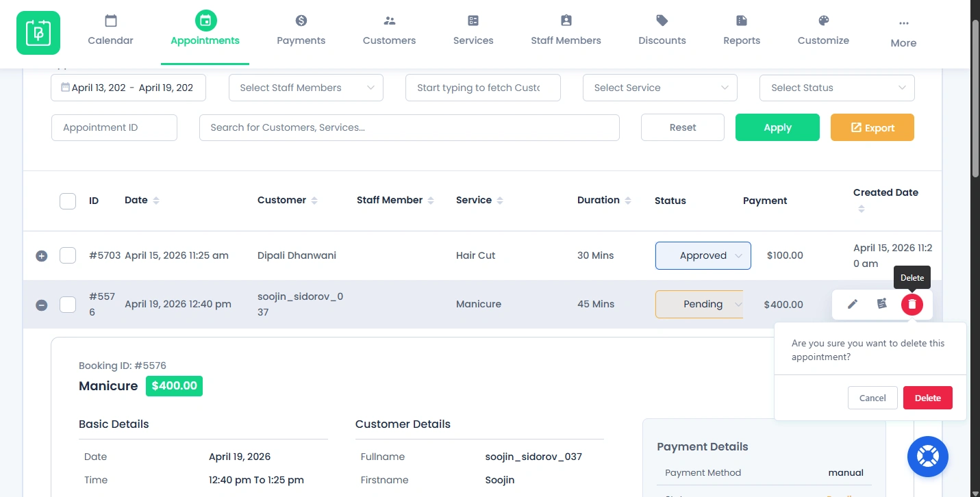The image size is (980, 497).
Task: Open the Pending status dropdown for #5576
Action: 700,305
